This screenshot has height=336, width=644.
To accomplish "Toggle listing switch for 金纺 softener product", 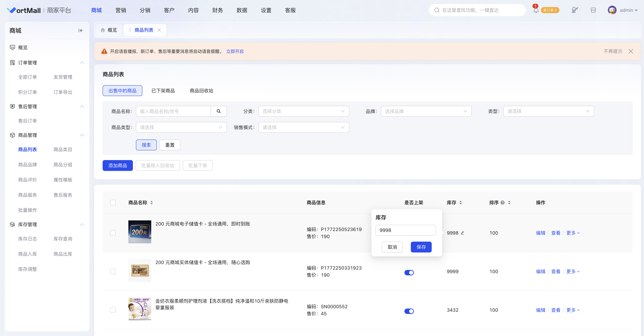I will [x=409, y=311].
